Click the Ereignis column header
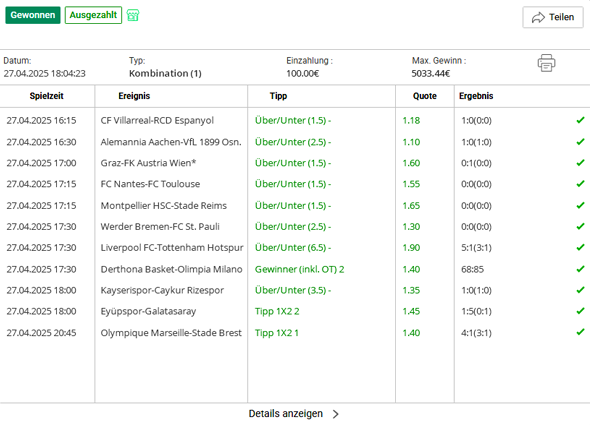This screenshot has height=425, width=590. click(134, 96)
